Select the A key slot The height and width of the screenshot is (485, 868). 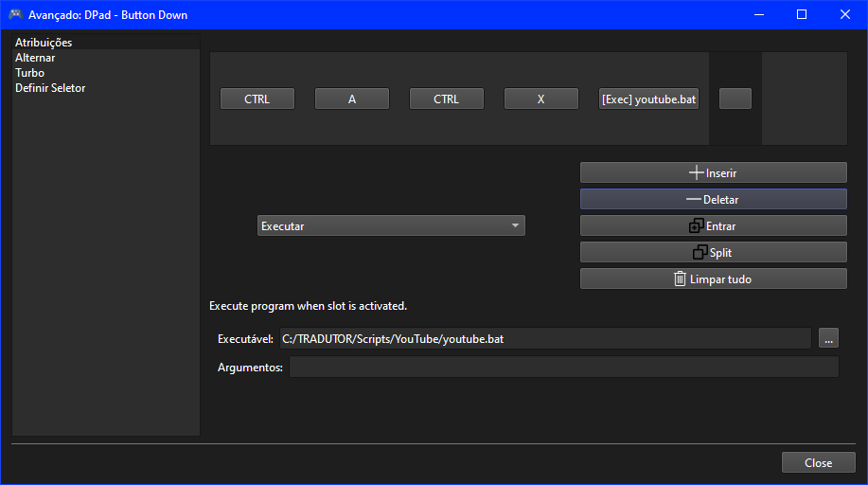352,99
